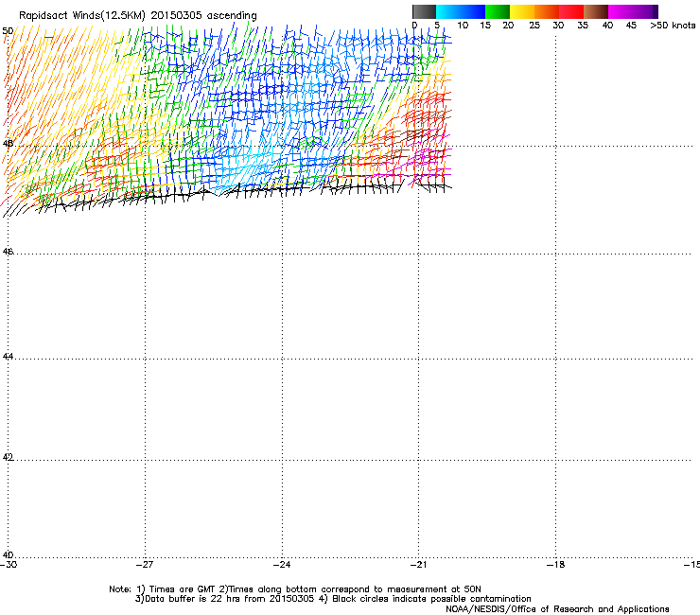Image resolution: width=700 pixels, height=615 pixels.
Task: Click the brown 35-40 knots legend segment
Action: tap(596, 11)
